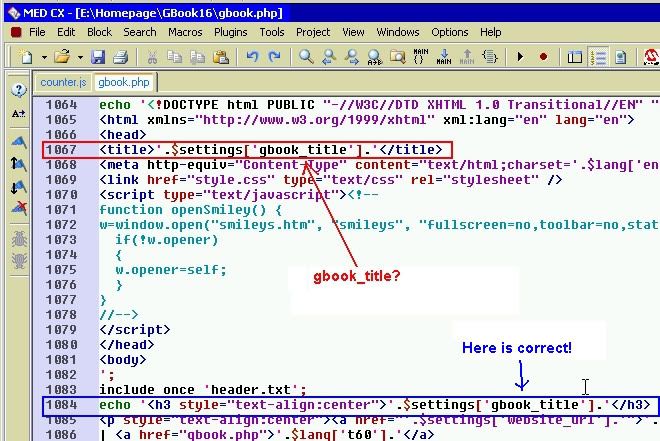Go to next bookmark down-arrow flag

click(19, 187)
